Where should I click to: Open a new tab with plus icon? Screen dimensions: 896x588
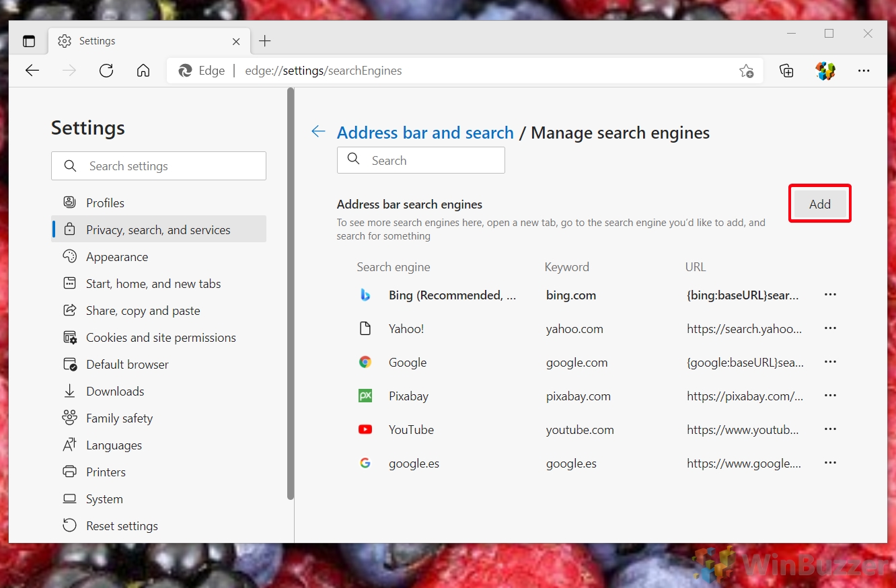(265, 41)
